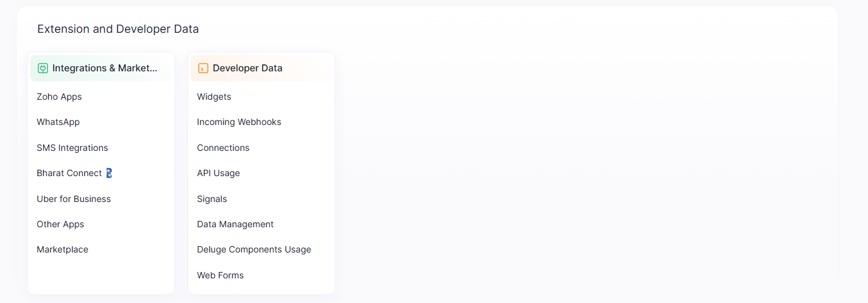Open Connections page

tap(223, 148)
